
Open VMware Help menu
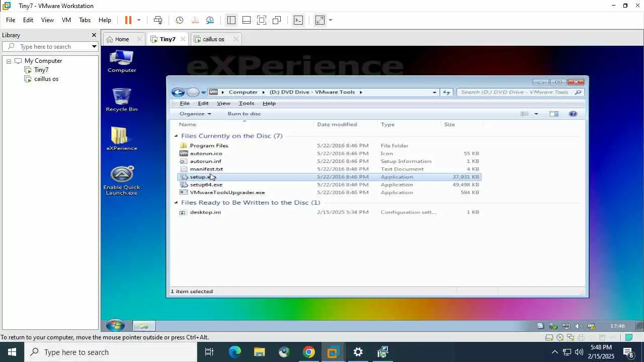pyautogui.click(x=105, y=20)
